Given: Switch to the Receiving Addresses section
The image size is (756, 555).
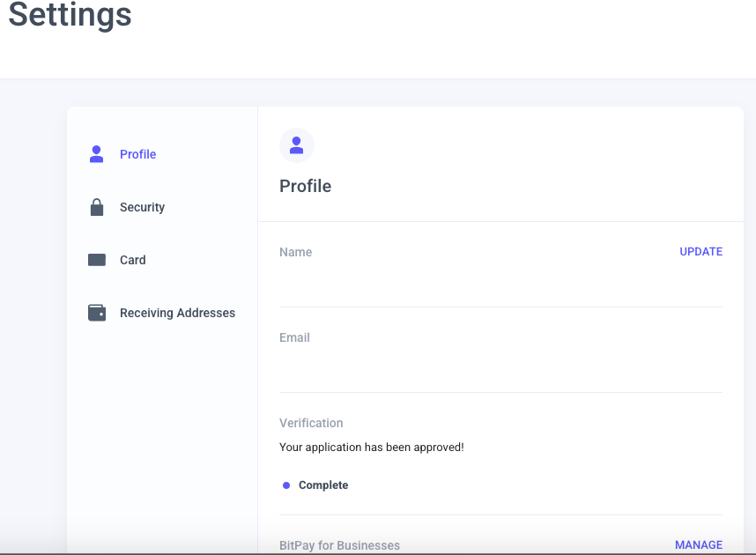Looking at the screenshot, I should coord(177,313).
